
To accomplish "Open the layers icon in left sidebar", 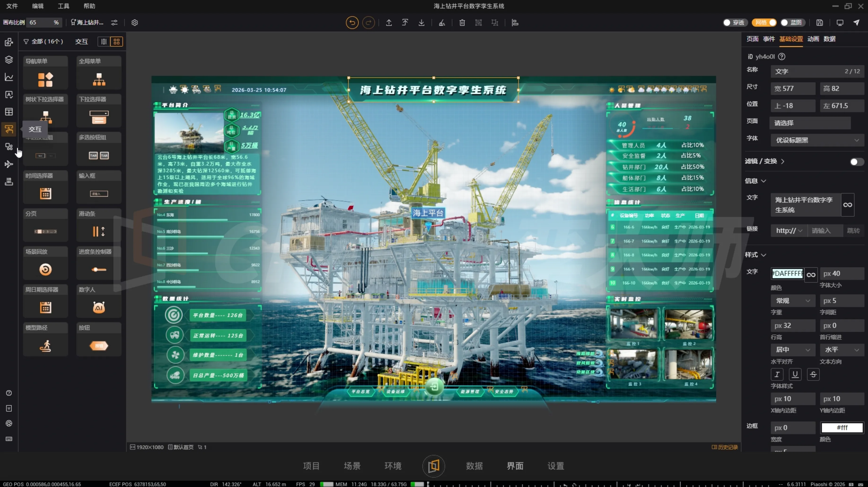I will [9, 60].
